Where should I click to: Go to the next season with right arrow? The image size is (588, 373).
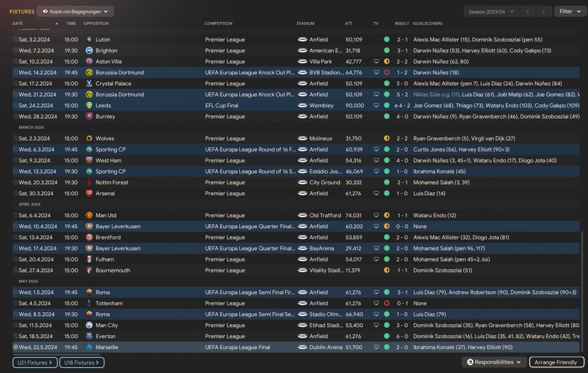point(544,11)
